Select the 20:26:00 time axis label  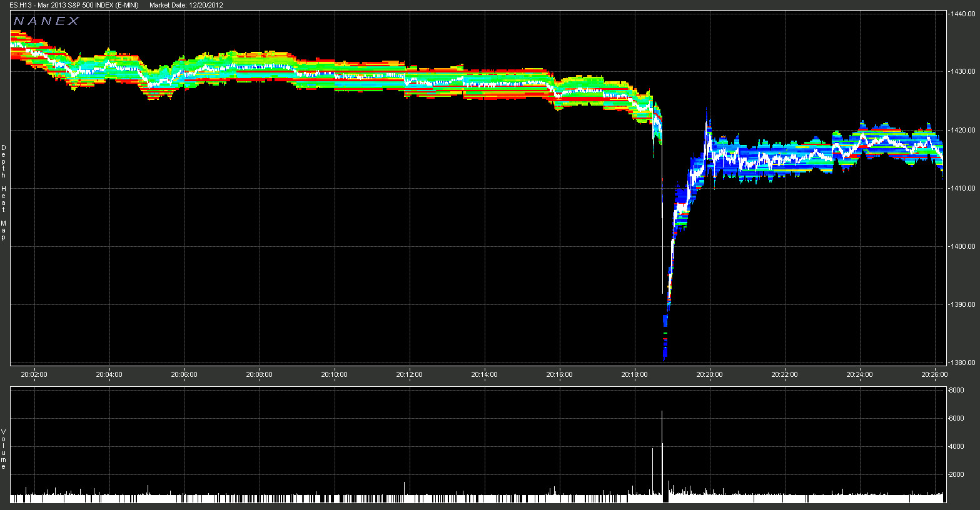coord(935,374)
